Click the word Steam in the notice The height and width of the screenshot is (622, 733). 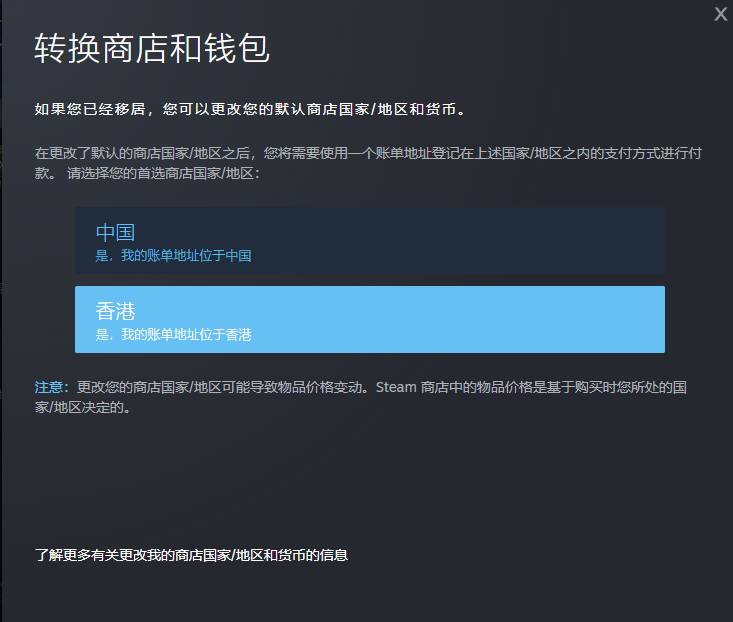point(395,387)
